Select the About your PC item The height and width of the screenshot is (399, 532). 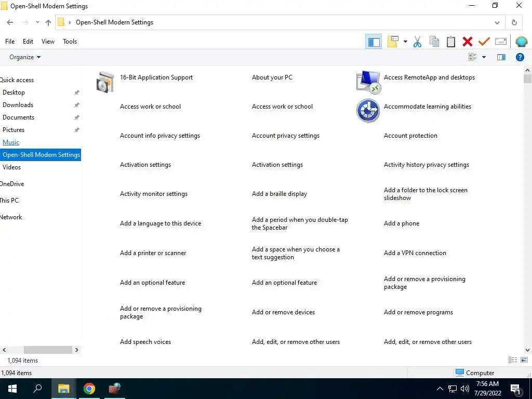272,77
